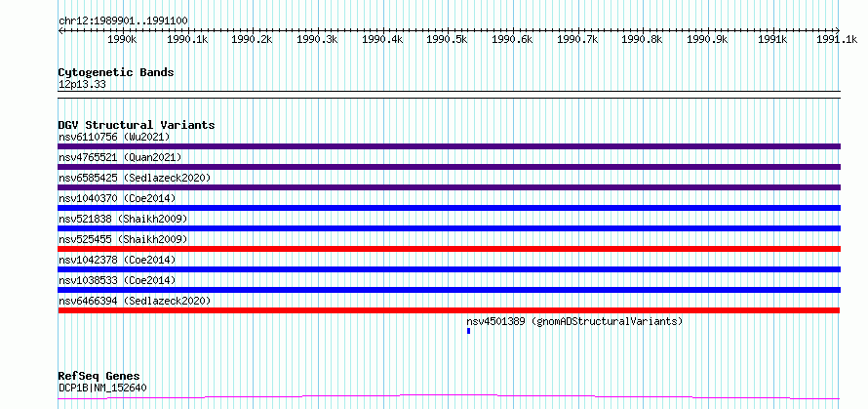
Task: Click the RefSeq Genes track title
Action: pyautogui.click(x=99, y=377)
